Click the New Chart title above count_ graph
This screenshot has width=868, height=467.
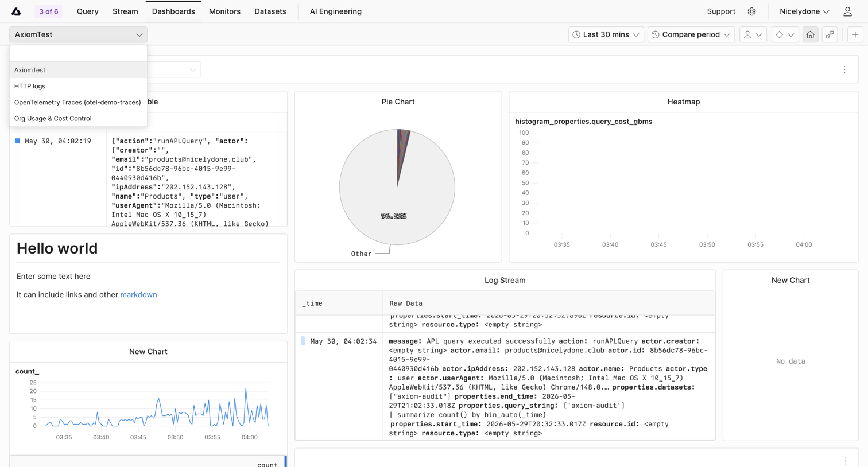148,351
